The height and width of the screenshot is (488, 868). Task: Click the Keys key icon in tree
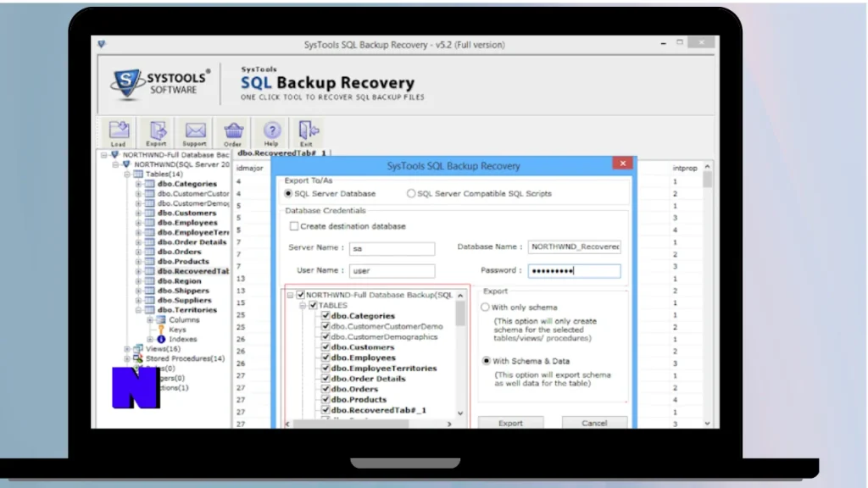[x=161, y=330]
